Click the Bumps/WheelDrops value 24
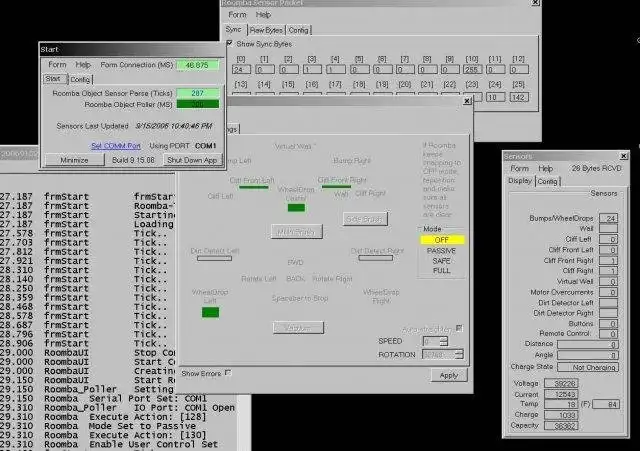 pyautogui.click(x=608, y=218)
